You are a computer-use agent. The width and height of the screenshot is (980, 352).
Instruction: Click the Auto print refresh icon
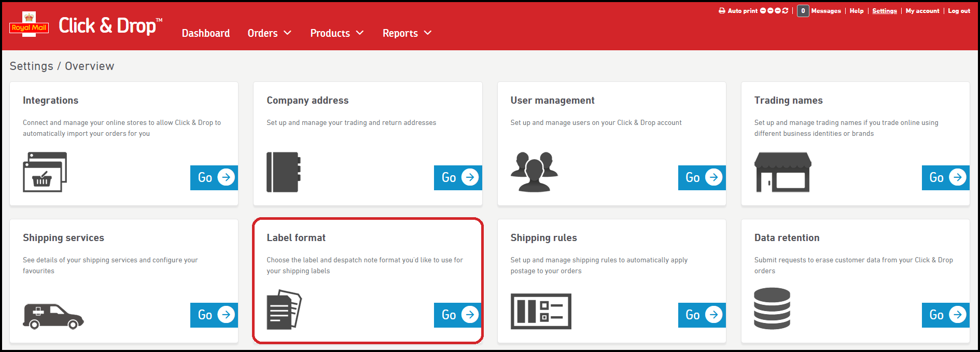pos(785,11)
